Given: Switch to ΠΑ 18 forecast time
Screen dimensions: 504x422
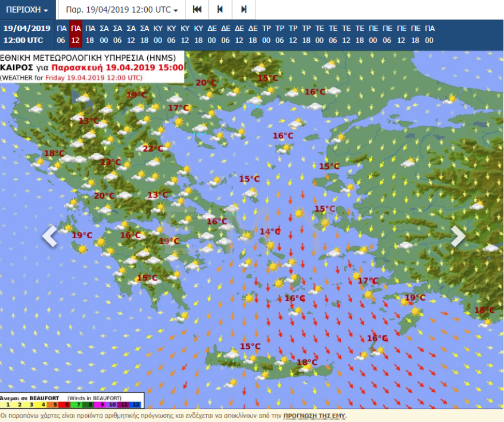Looking at the screenshot, I should click(90, 34).
